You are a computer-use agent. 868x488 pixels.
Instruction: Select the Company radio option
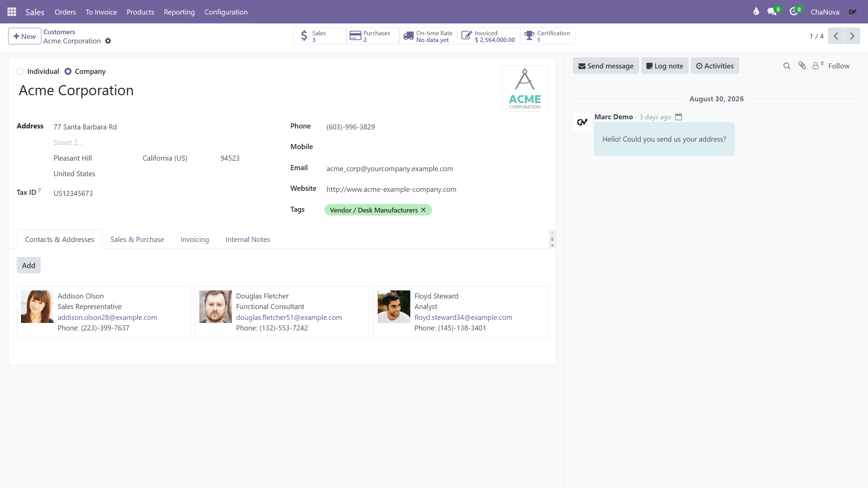(x=68, y=72)
